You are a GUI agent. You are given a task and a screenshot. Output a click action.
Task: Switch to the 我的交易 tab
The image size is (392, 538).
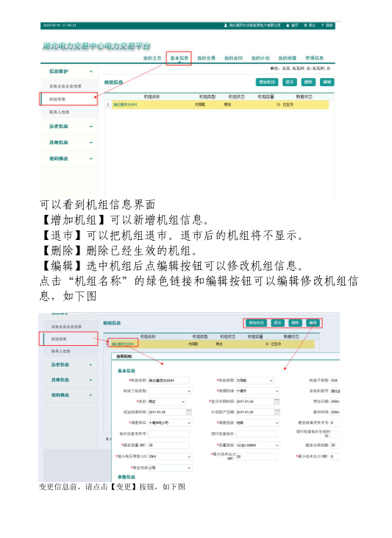pyautogui.click(x=206, y=58)
